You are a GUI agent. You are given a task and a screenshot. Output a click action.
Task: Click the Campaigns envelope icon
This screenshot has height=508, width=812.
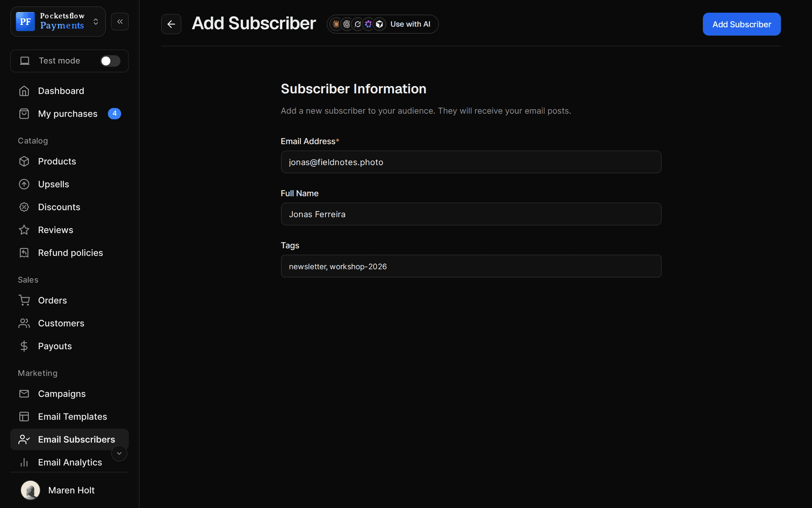tap(24, 394)
